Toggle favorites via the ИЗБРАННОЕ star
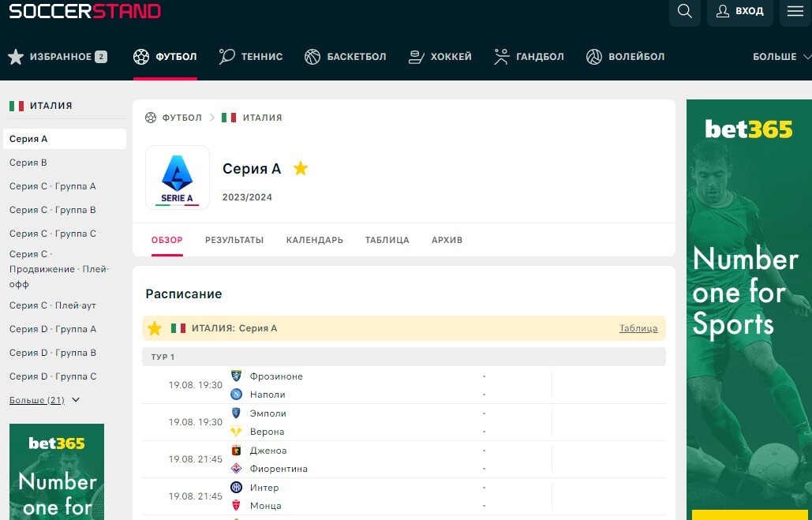The width and height of the screenshot is (812, 520). tap(15, 56)
